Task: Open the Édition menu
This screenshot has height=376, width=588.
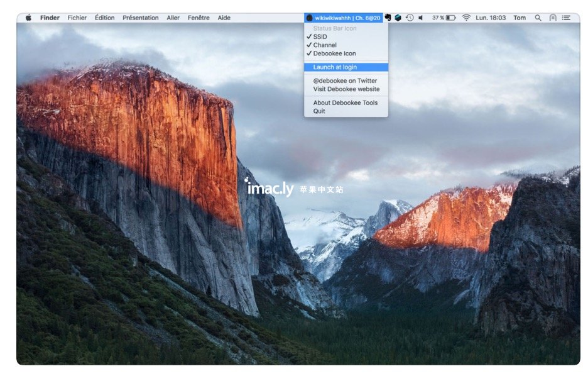Action: pos(105,18)
